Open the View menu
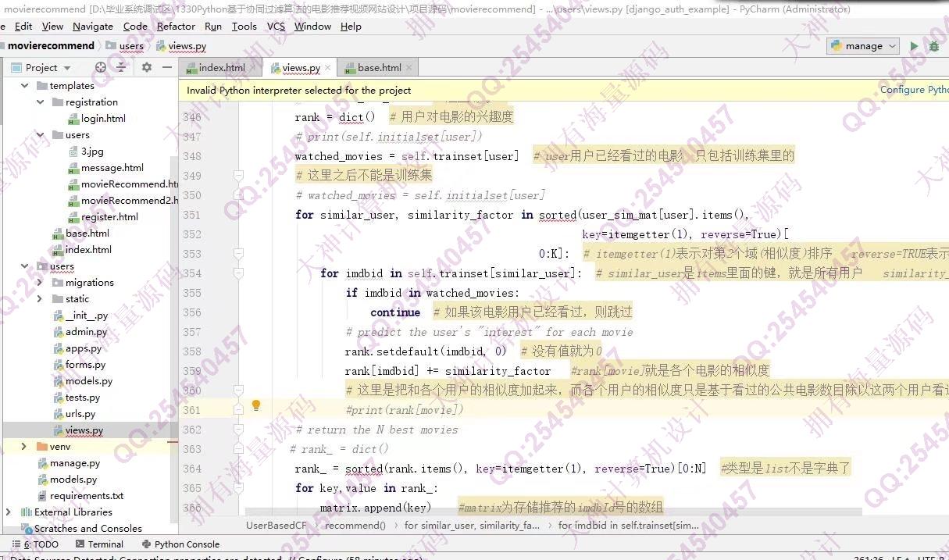 pyautogui.click(x=52, y=26)
